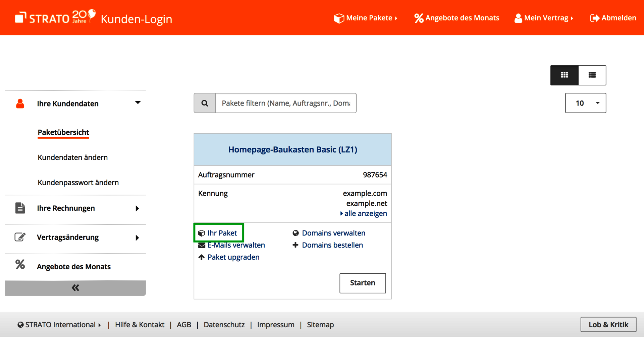This screenshot has width=644, height=337.
Task: Collapse the sidebar with double-chevron
Action: [75, 288]
